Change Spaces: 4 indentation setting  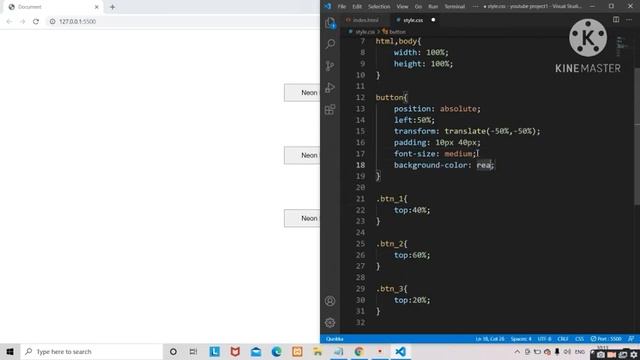[521, 339]
